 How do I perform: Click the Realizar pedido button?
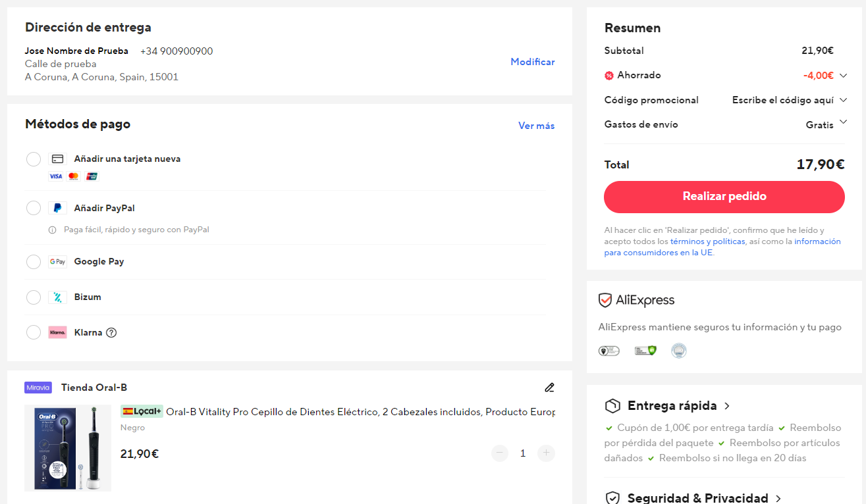[x=724, y=197]
